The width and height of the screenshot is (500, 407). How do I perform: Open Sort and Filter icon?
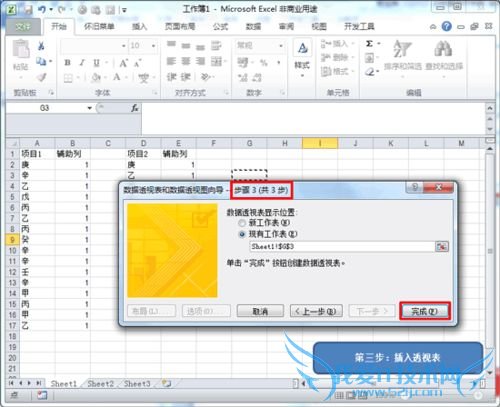402,49
